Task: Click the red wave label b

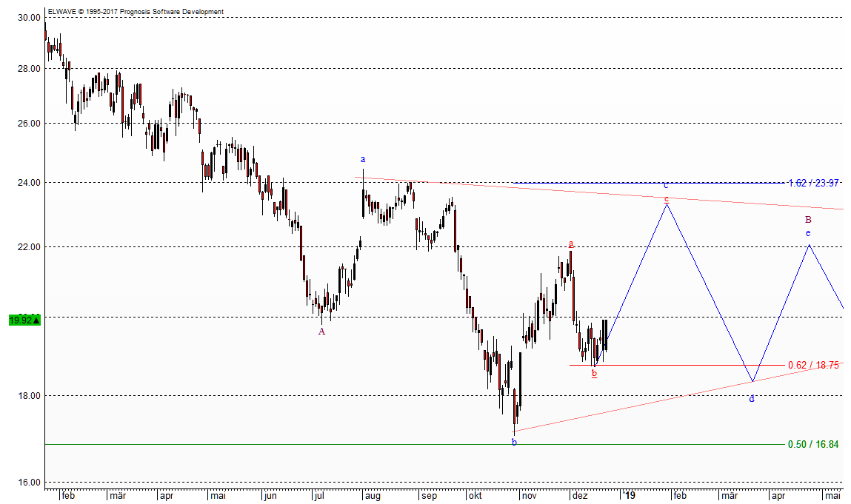Action: coord(594,373)
